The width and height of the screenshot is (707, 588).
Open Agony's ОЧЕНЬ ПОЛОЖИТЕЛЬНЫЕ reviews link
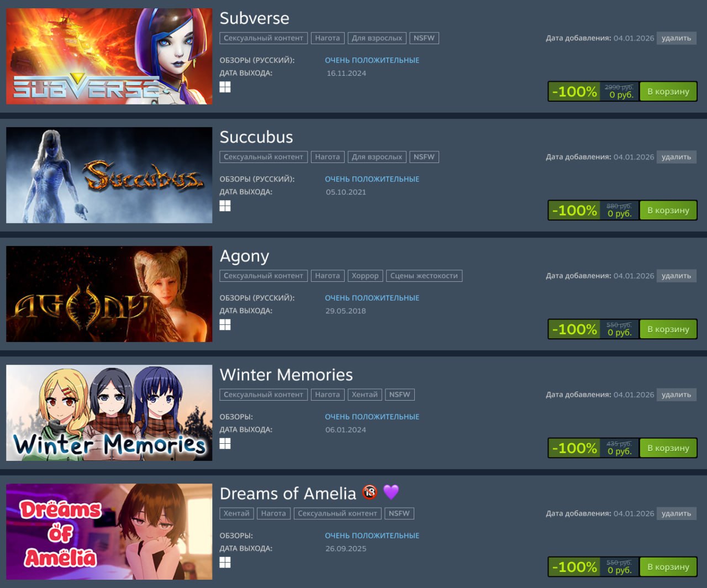[x=372, y=298]
